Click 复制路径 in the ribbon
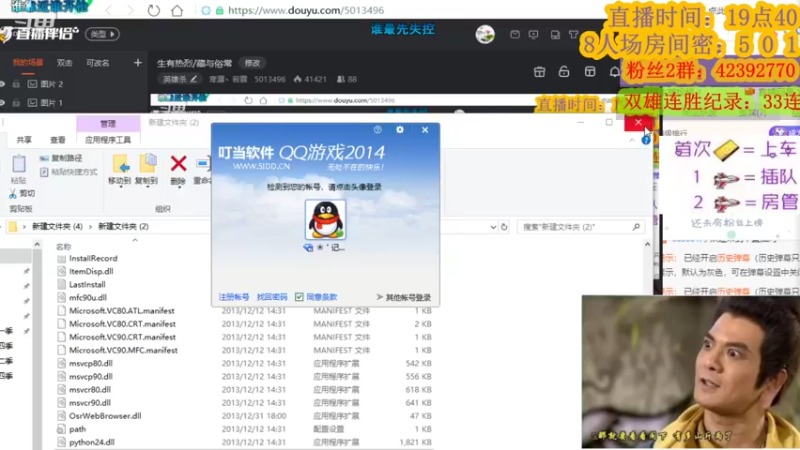The image size is (800, 450). (61, 158)
